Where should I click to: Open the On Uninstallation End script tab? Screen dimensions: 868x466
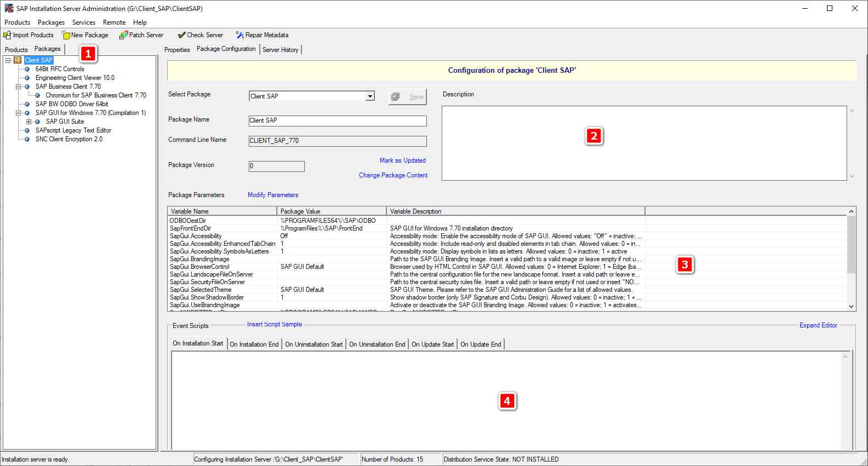click(377, 344)
